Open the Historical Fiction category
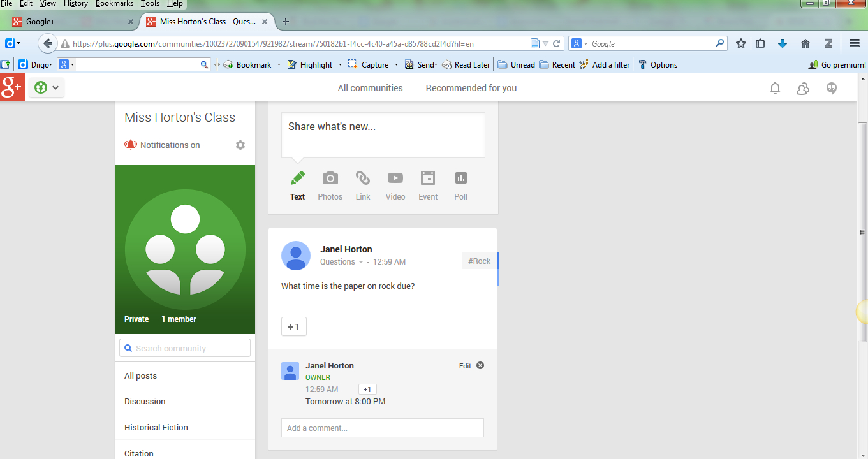 (x=156, y=427)
